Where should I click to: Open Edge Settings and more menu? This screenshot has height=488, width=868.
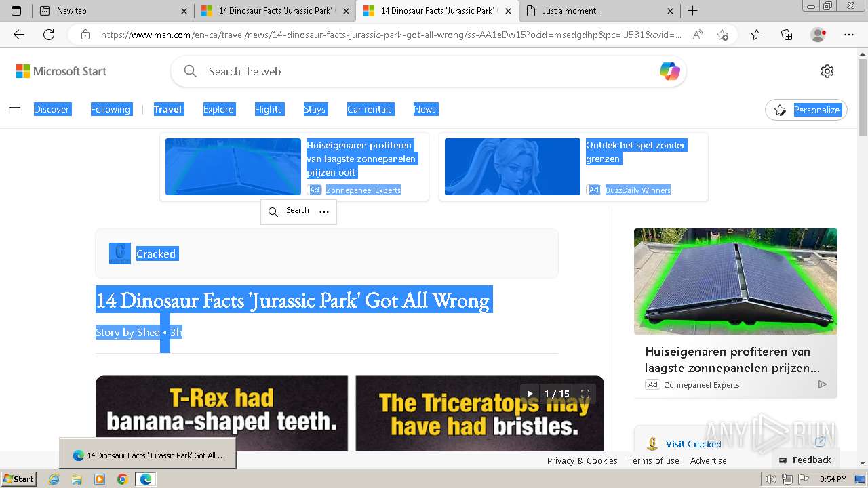click(849, 35)
